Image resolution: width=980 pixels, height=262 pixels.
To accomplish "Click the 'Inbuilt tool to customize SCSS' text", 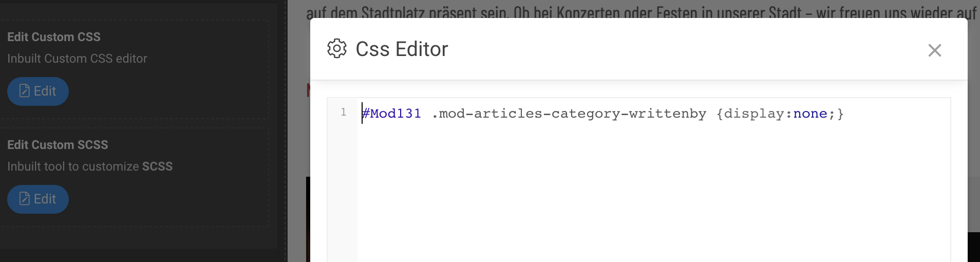I will (x=90, y=166).
